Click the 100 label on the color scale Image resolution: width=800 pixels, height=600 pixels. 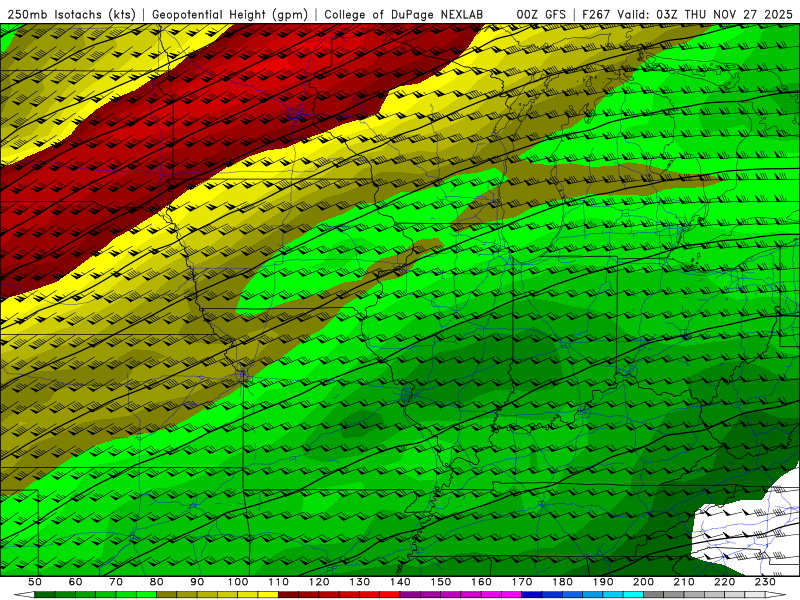click(238, 582)
